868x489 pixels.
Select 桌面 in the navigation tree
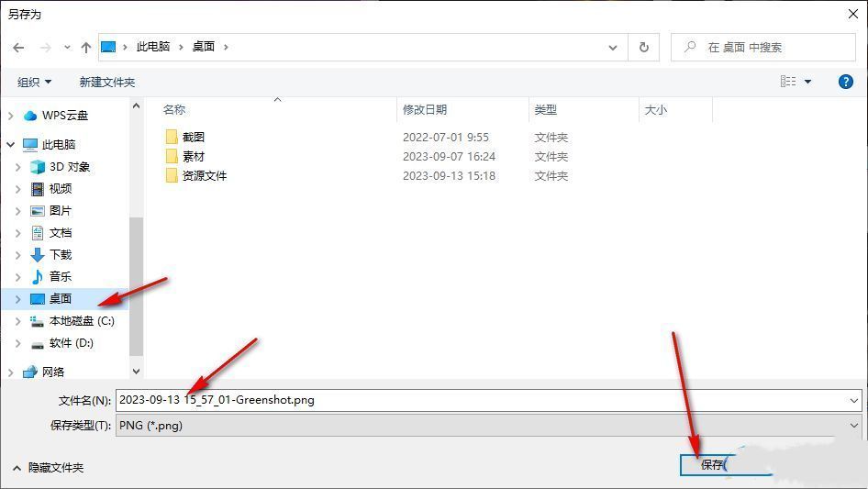(x=60, y=298)
